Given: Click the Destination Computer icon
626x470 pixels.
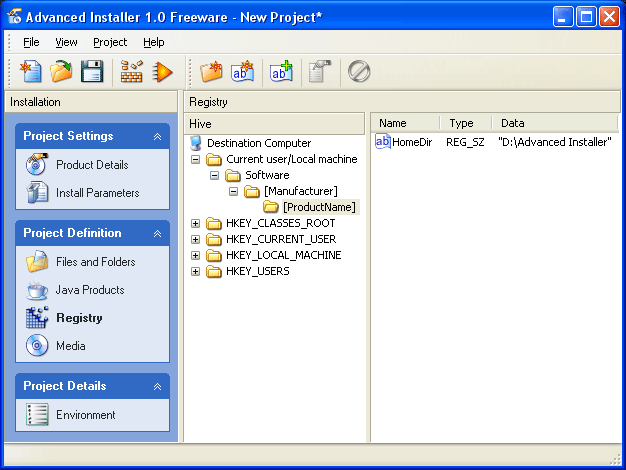Looking at the screenshot, I should click(196, 143).
